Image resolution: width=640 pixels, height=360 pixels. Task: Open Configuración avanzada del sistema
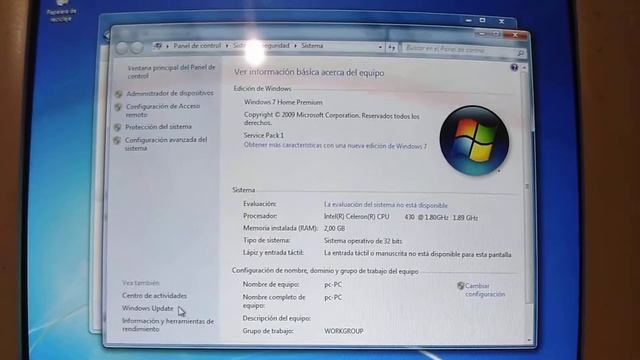click(x=166, y=144)
